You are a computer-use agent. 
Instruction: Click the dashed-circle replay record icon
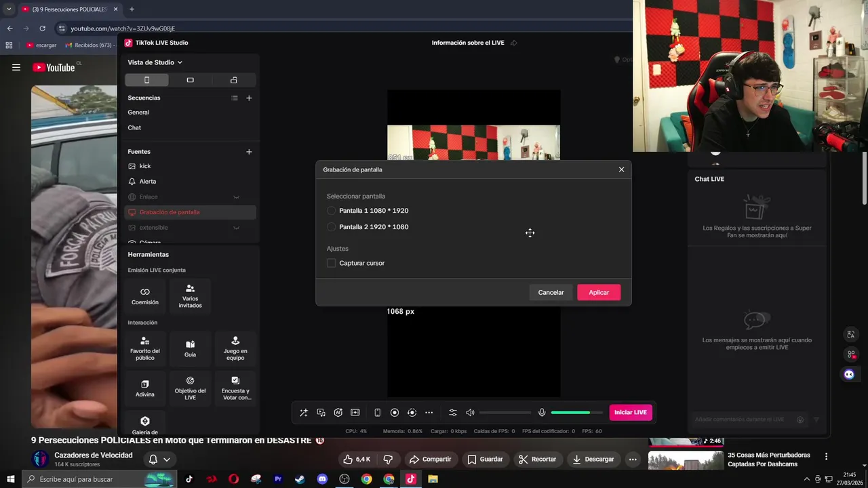(412, 413)
